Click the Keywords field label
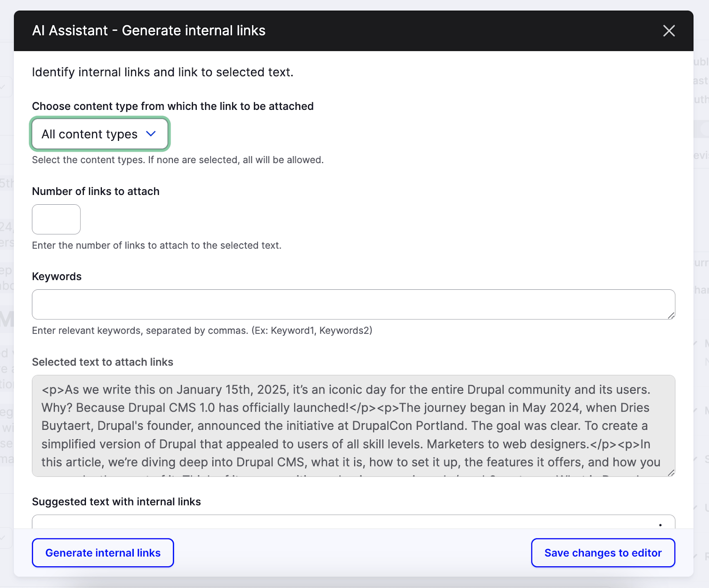Screen dimensions: 709x588 (57, 276)
